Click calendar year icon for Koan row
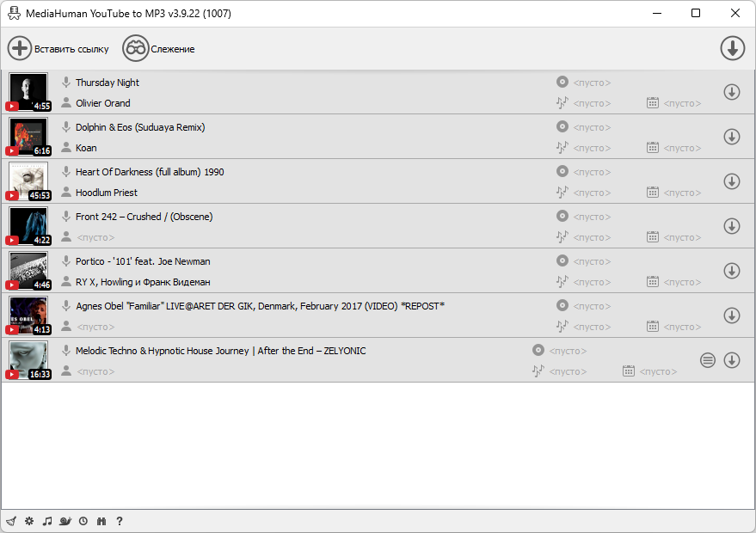The height and width of the screenshot is (533, 756). click(652, 148)
